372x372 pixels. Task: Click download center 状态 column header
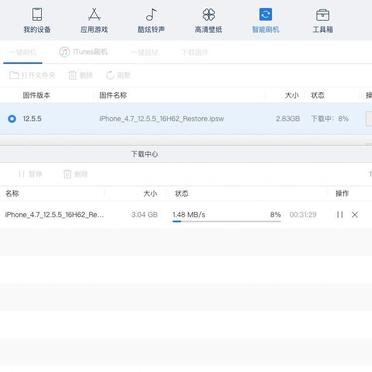[182, 194]
